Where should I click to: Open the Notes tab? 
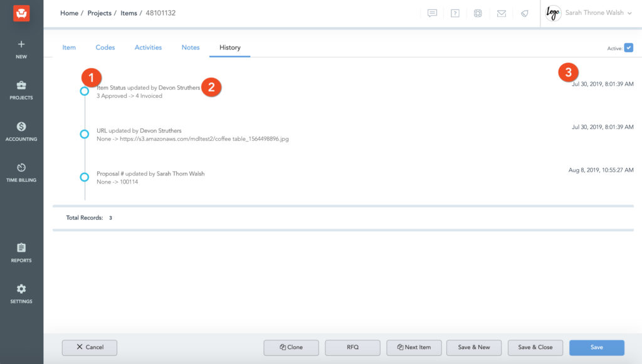pos(191,48)
